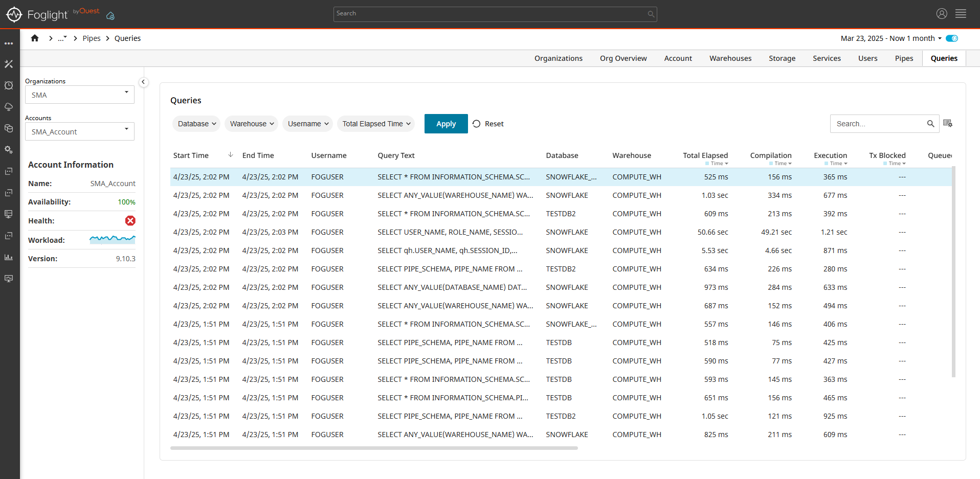Click the search magnifier in top bar

(651, 14)
